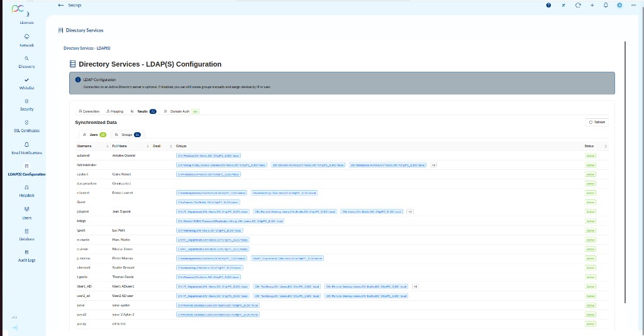
Task: Click the Guest username cell
Action: (81, 202)
